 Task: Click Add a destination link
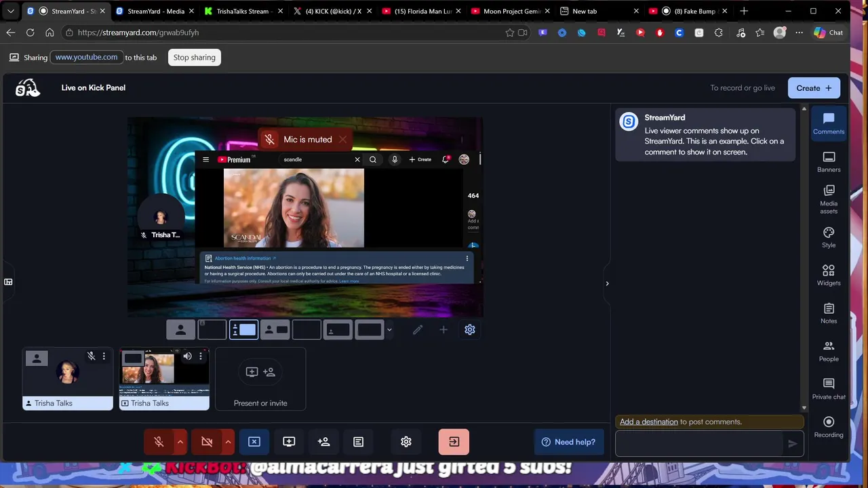pyautogui.click(x=648, y=422)
